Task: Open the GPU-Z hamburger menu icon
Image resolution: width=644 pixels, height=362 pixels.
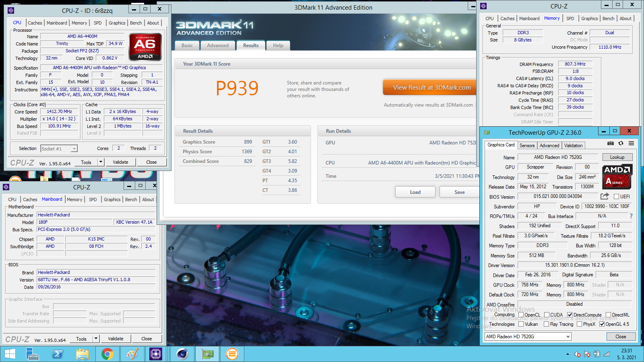Action: 631,144
